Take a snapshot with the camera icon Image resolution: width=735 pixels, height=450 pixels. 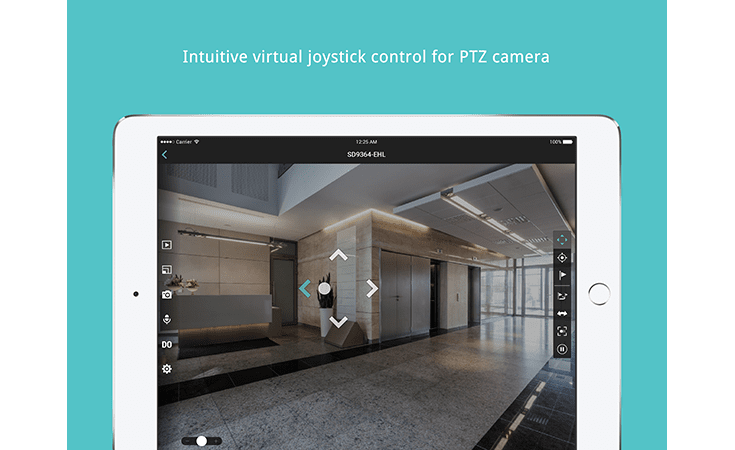[x=167, y=294]
